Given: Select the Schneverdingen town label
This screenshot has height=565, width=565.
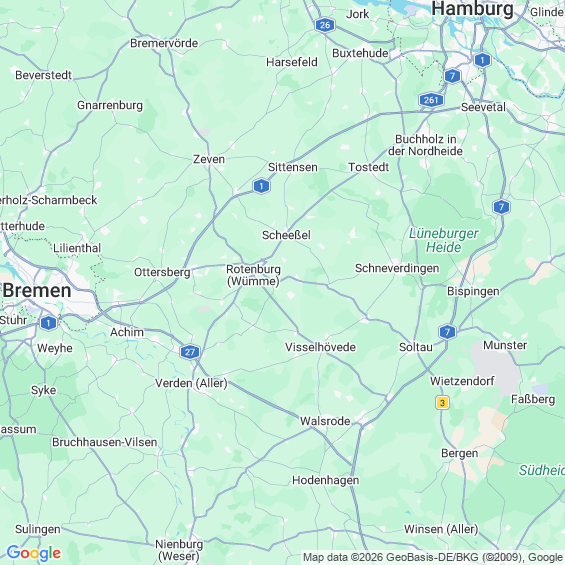Looking at the screenshot, I should 397,268.
